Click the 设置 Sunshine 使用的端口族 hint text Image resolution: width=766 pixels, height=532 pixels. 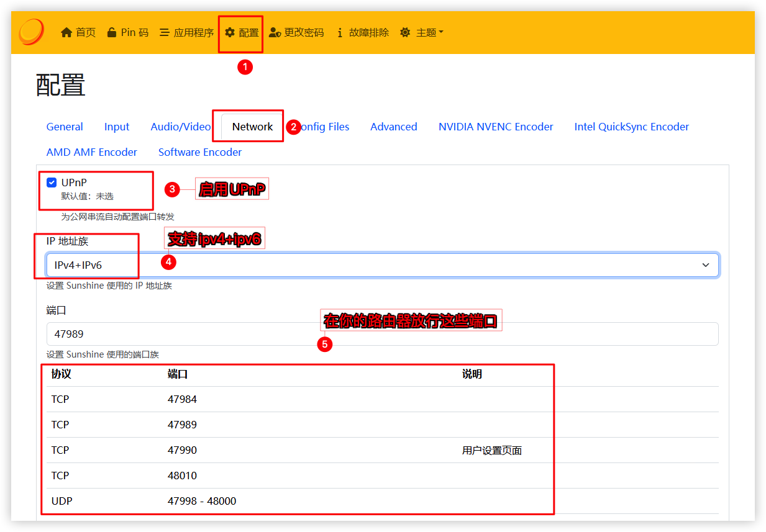(103, 354)
